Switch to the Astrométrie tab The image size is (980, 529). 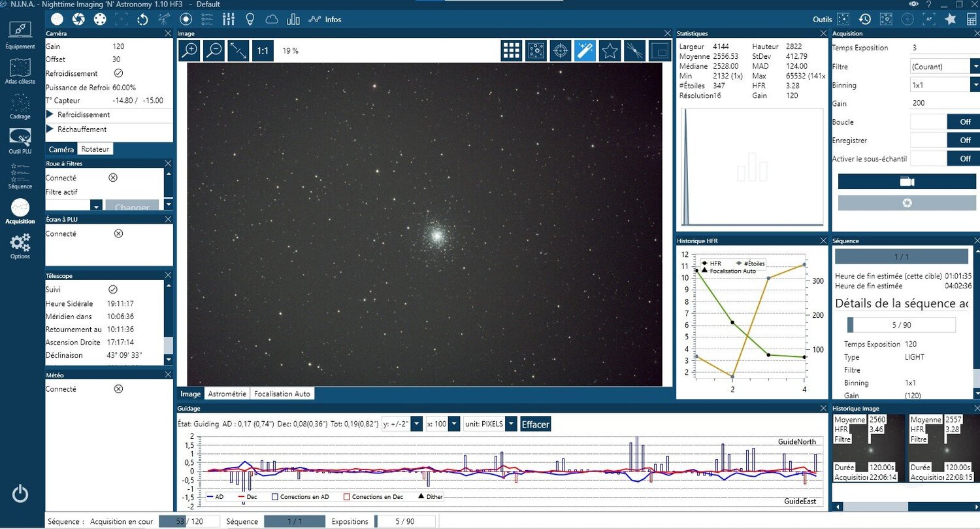(x=227, y=394)
